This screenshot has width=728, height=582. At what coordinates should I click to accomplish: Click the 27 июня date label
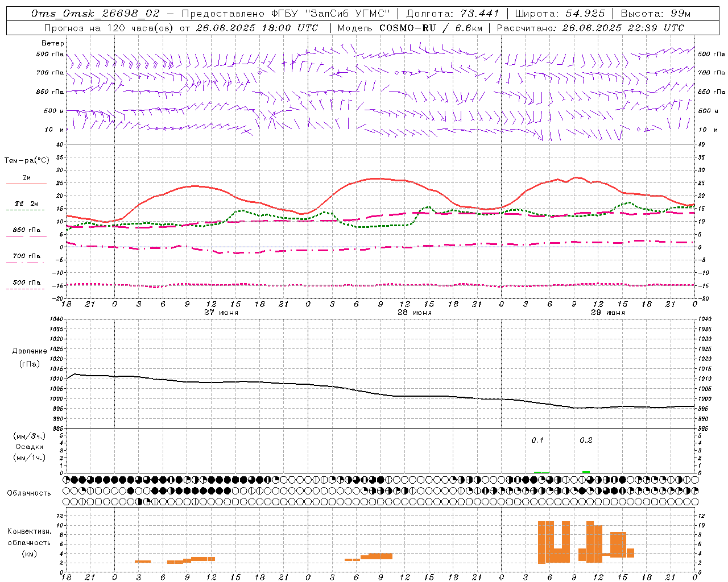pos(221,313)
